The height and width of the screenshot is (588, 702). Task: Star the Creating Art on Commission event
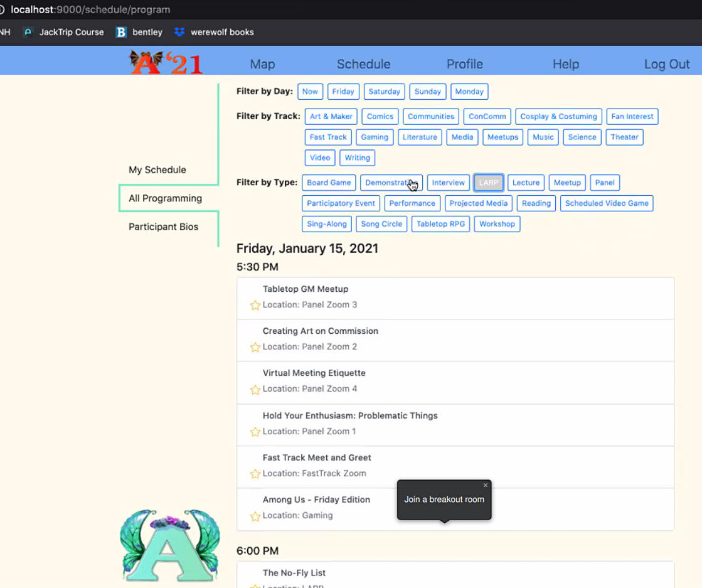pos(255,347)
